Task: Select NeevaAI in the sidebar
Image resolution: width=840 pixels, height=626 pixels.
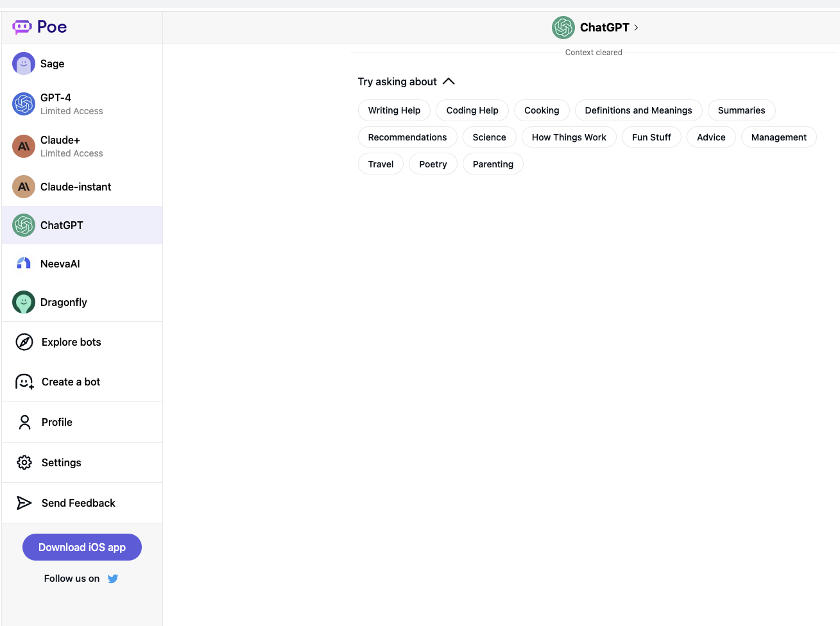Action: pos(82,264)
